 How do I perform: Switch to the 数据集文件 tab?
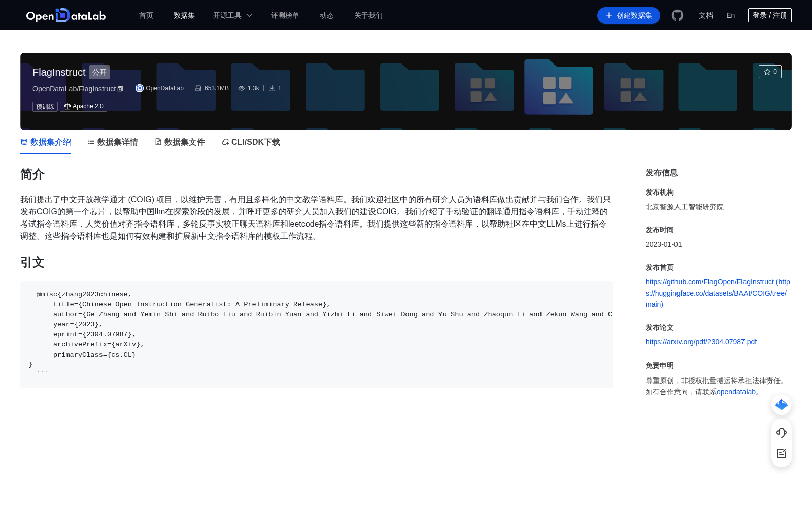pos(180,142)
